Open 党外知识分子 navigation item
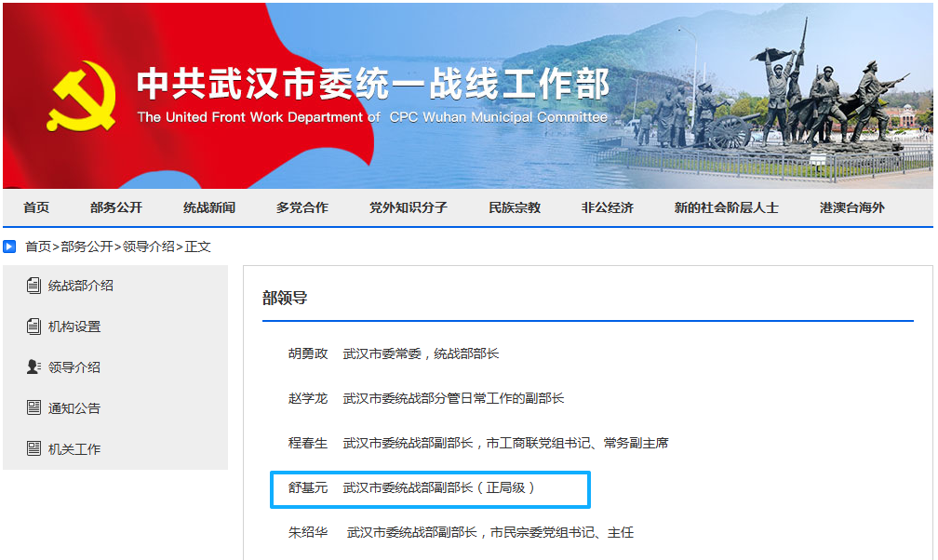The width and height of the screenshot is (938, 560). (408, 207)
